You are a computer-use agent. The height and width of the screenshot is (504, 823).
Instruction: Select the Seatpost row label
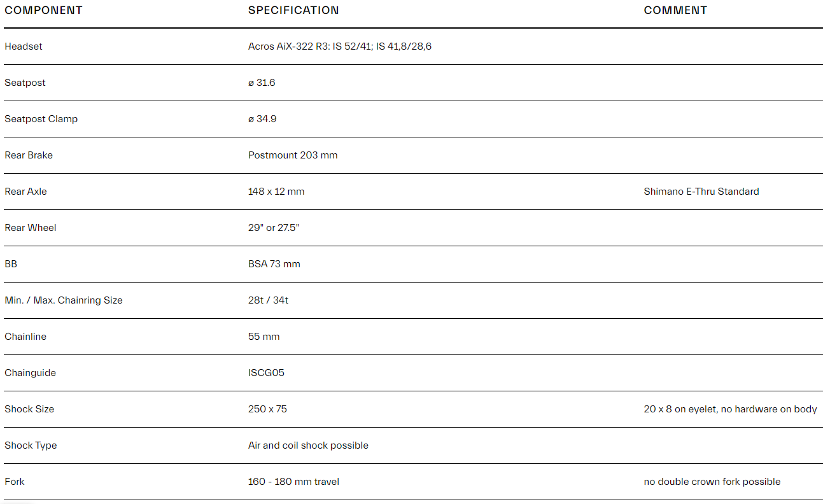click(x=25, y=83)
